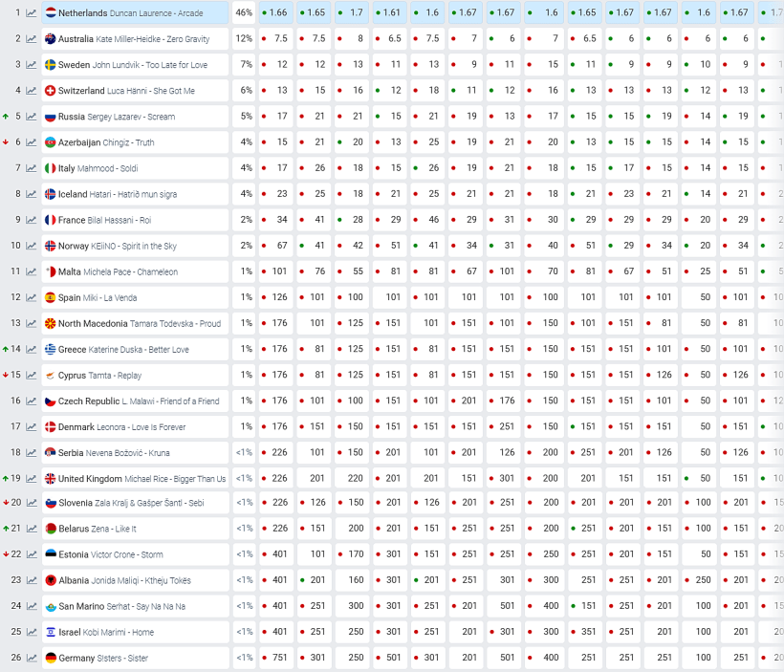The image size is (784, 672).
Task: Open Sweden John Lundvik - Too Late for Love
Action: tap(135, 65)
